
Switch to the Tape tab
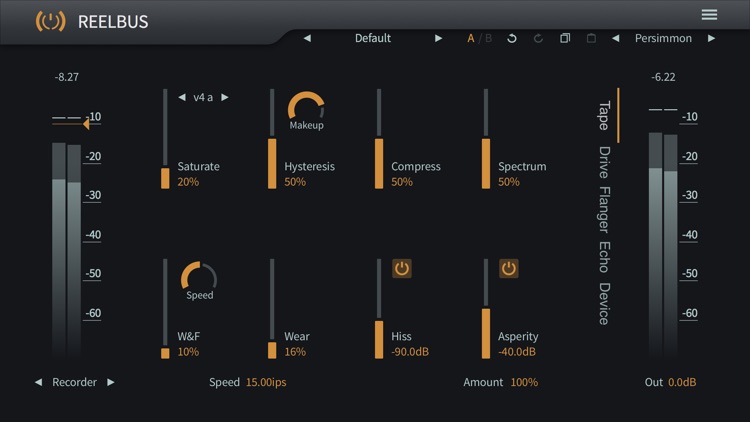[605, 115]
